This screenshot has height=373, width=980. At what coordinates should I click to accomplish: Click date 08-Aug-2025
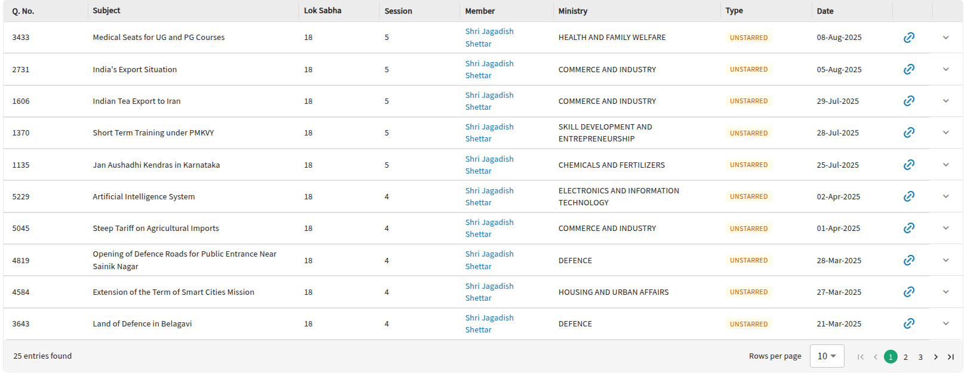pos(839,38)
